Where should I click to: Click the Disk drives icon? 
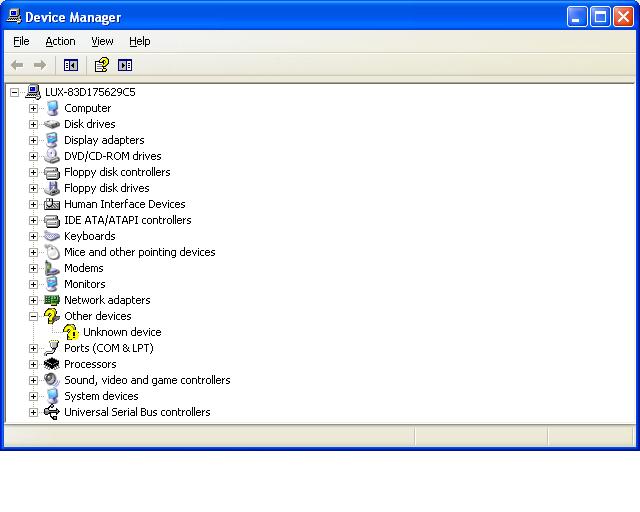[x=52, y=124]
